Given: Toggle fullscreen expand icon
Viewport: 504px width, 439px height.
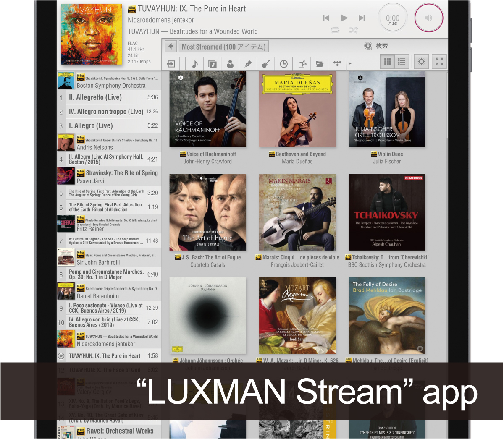Looking at the screenshot, I should pos(439,62).
